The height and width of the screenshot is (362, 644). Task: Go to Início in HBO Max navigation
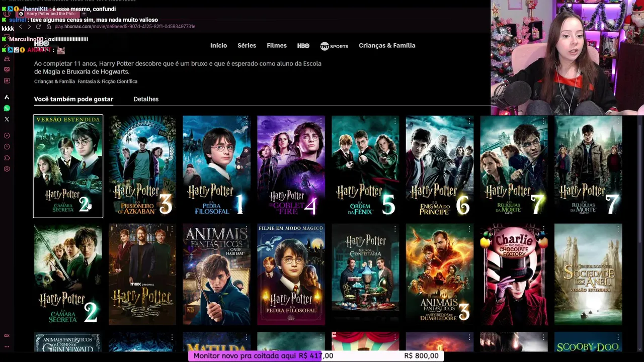click(218, 45)
